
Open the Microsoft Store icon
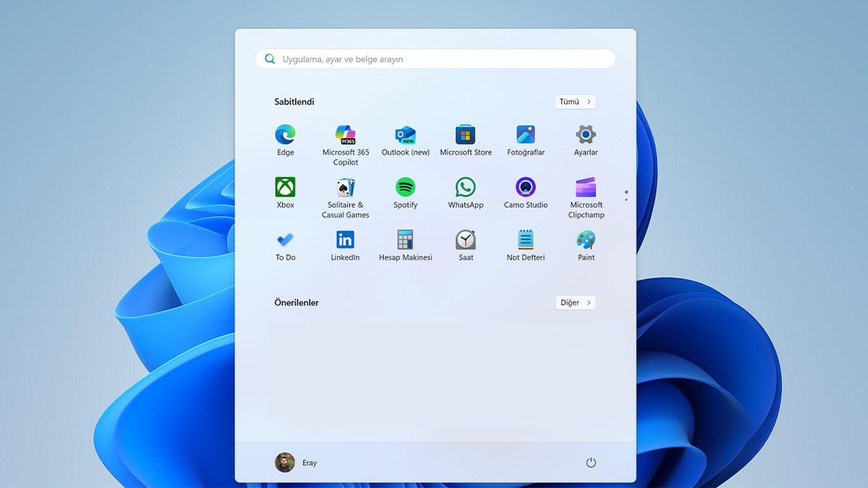click(x=465, y=135)
